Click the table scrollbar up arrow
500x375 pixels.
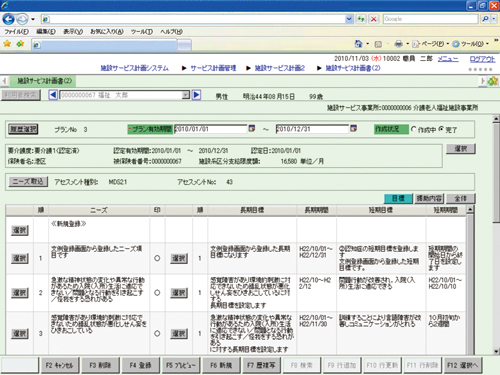tap(470, 210)
